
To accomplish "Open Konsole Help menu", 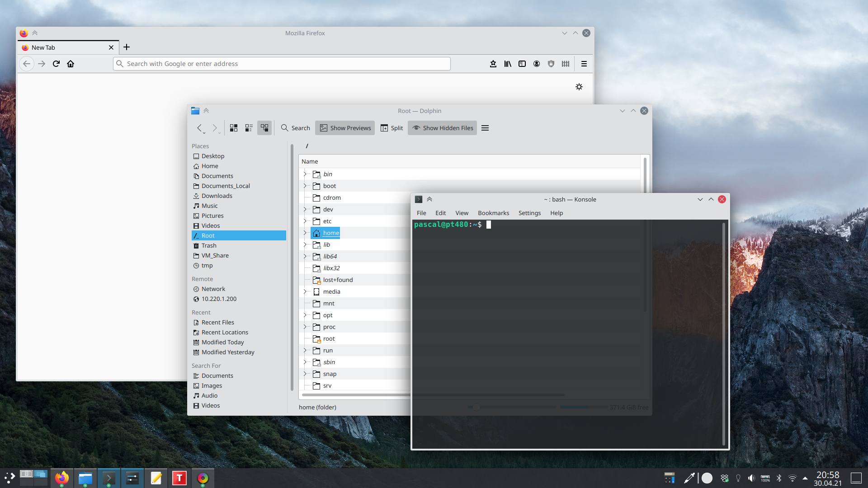I will (557, 213).
